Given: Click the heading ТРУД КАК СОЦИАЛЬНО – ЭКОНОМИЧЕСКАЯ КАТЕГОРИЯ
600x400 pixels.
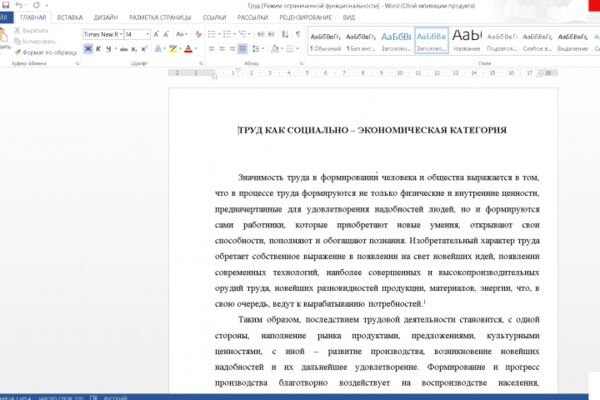Looking at the screenshot, I should click(372, 131).
